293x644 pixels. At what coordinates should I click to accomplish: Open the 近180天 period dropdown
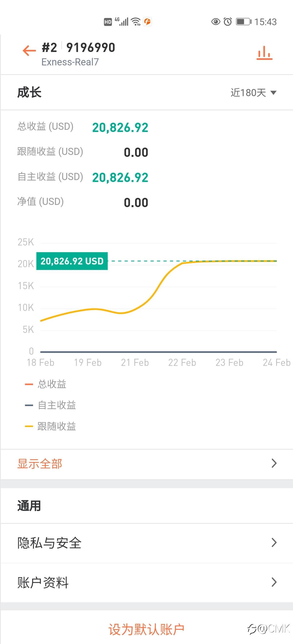pyautogui.click(x=253, y=93)
